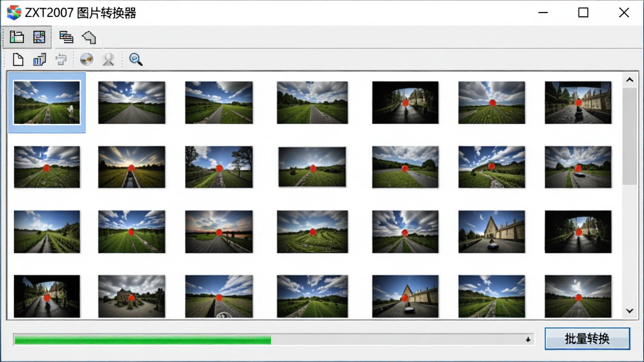The height and width of the screenshot is (362, 644).
Task: Select the chapel thumbnail, sixth in third row
Action: click(x=492, y=232)
